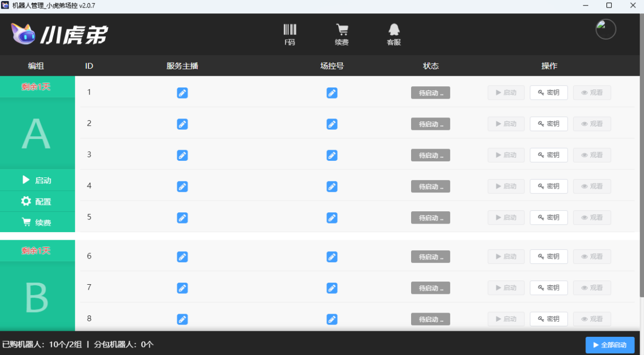Edit 服务主播 for robot ID 7
644x355 pixels.
[182, 289]
